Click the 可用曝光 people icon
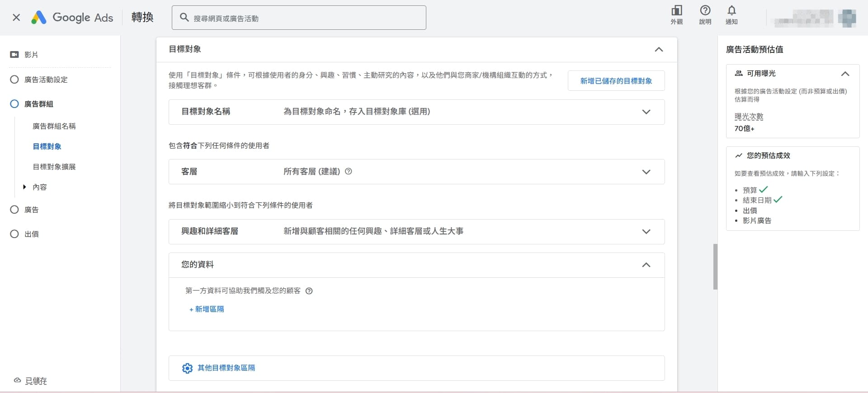Screen dimensions: 868x393 click(739, 73)
